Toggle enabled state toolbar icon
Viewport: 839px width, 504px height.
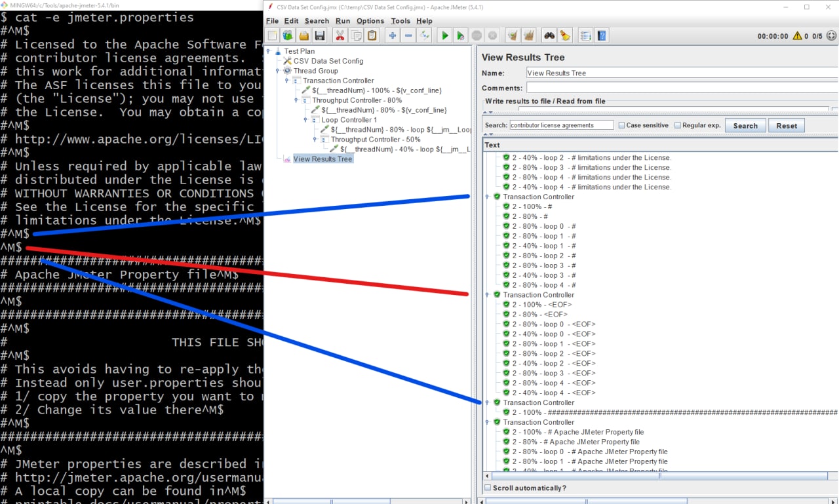424,35
